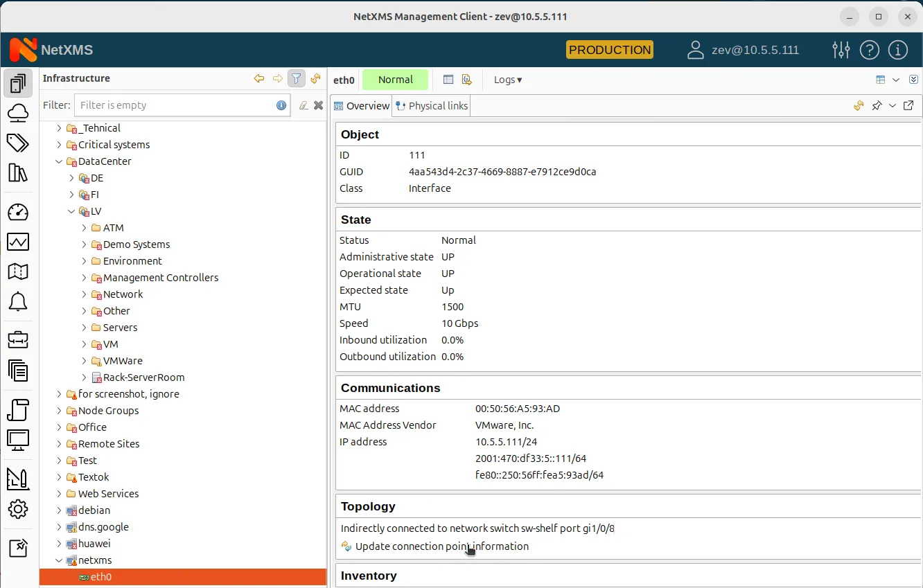
Task: Open the Graphs perspective chart icon
Action: pyautogui.click(x=18, y=242)
